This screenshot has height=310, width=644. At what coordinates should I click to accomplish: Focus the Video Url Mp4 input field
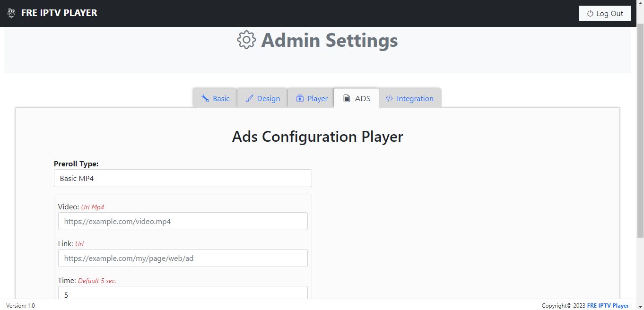pyautogui.click(x=183, y=221)
